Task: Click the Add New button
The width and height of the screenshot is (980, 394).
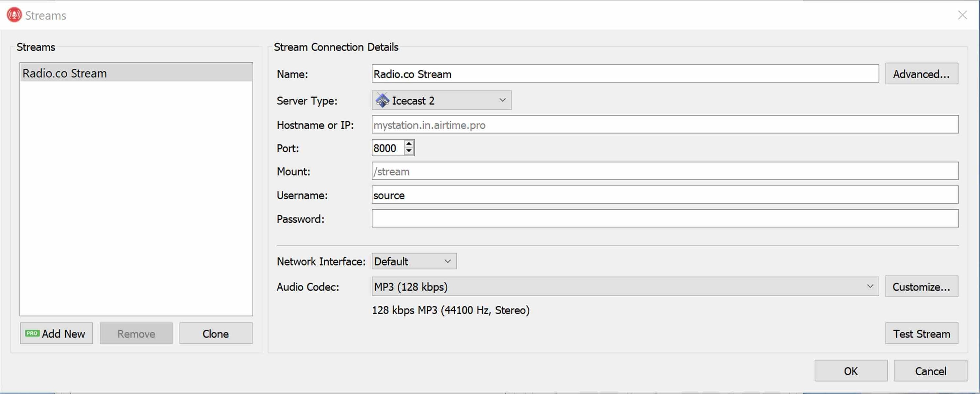Action: click(56, 334)
